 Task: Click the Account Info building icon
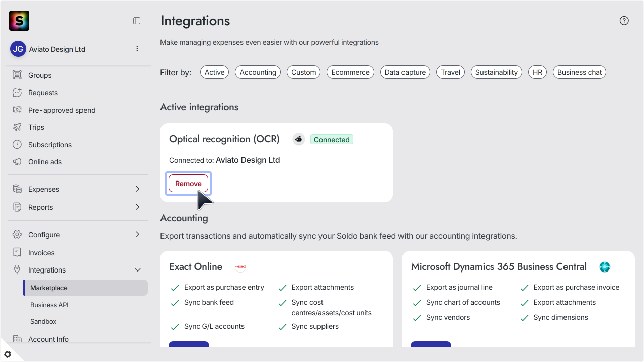point(17,339)
